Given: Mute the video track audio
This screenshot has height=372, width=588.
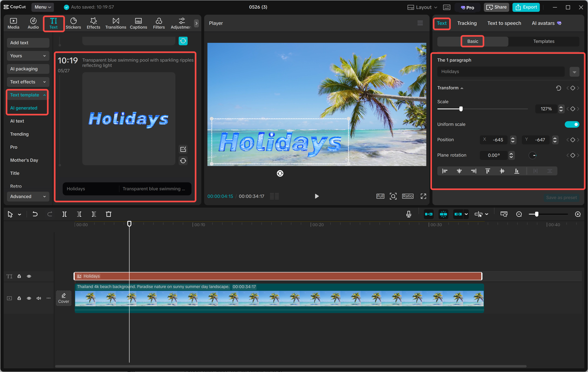Looking at the screenshot, I should 39,298.
